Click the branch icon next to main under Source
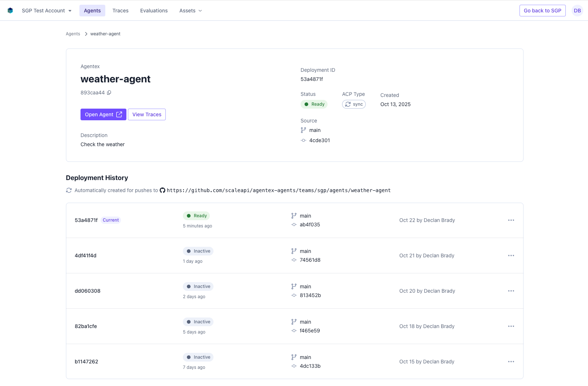Image resolution: width=588 pixels, height=386 pixels. (x=303, y=130)
